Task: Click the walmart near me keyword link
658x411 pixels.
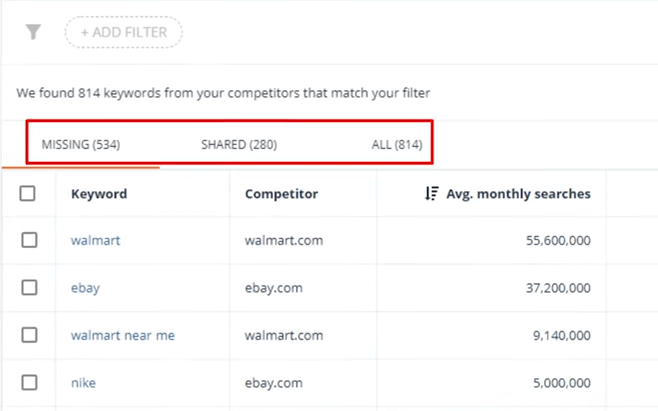Action: (x=123, y=335)
